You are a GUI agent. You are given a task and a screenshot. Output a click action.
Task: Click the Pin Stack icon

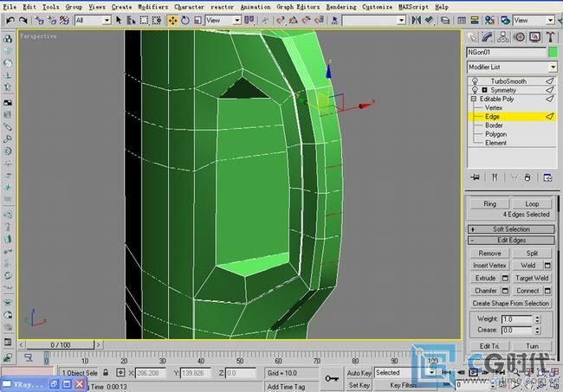(x=475, y=177)
